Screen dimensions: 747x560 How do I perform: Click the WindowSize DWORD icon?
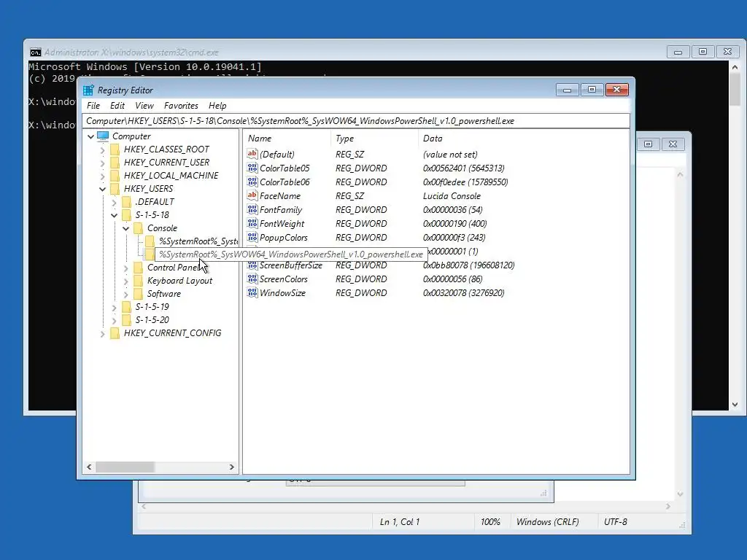[x=252, y=292]
